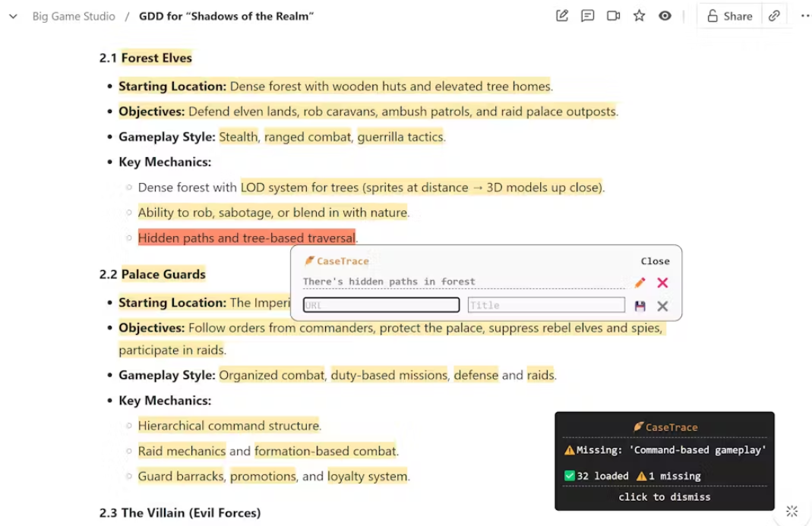Select highlighted text Hidden paths and tree-based traversal

(247, 238)
